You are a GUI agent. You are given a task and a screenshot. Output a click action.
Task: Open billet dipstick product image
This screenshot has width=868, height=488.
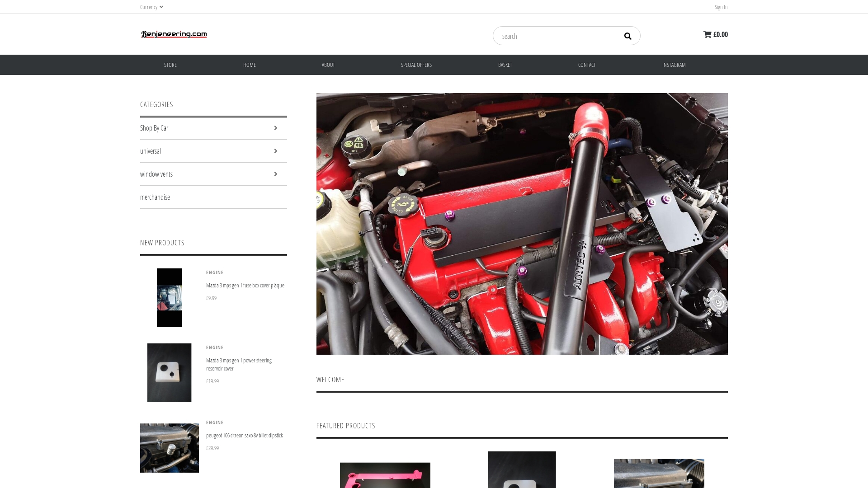170,448
